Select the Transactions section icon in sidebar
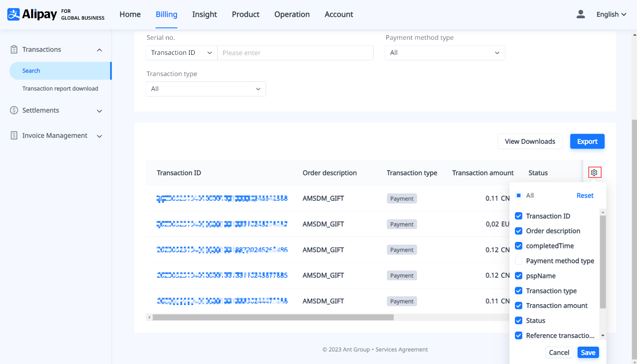 point(13,49)
